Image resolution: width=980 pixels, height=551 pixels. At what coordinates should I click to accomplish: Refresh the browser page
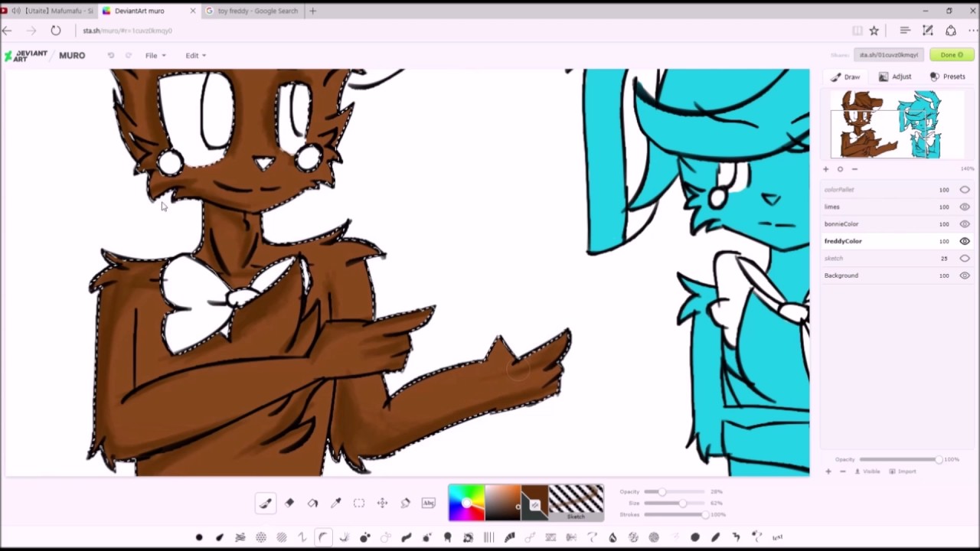[x=56, y=31]
